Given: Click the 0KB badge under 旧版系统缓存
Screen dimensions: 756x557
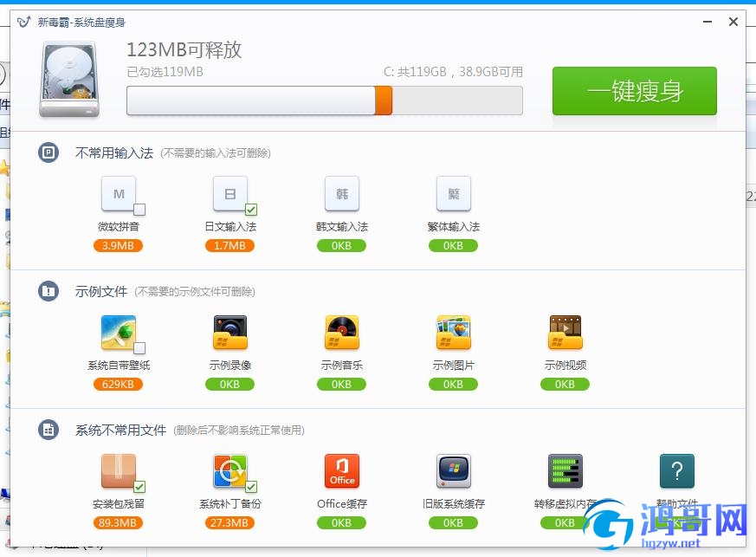Looking at the screenshot, I should 453,522.
